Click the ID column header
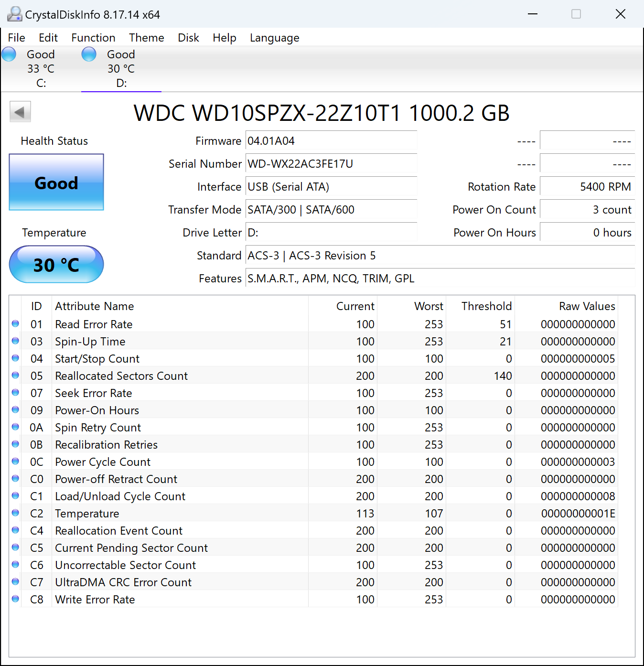 (36, 306)
